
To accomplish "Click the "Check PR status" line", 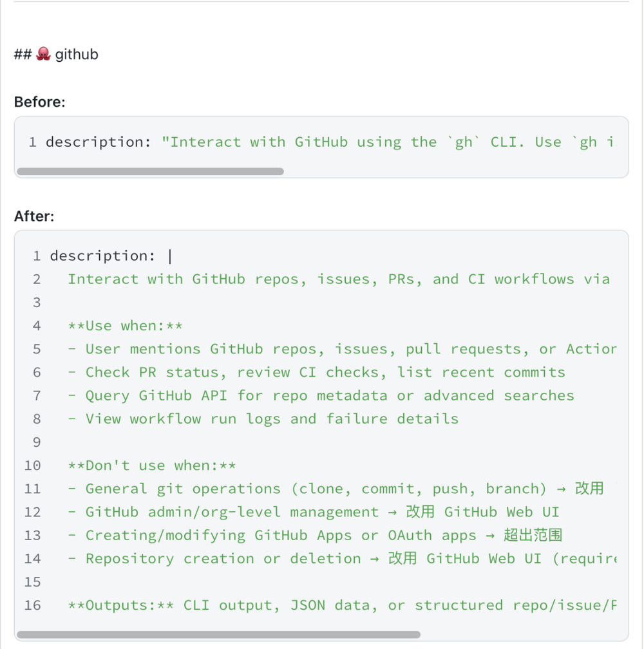I will point(316,372).
